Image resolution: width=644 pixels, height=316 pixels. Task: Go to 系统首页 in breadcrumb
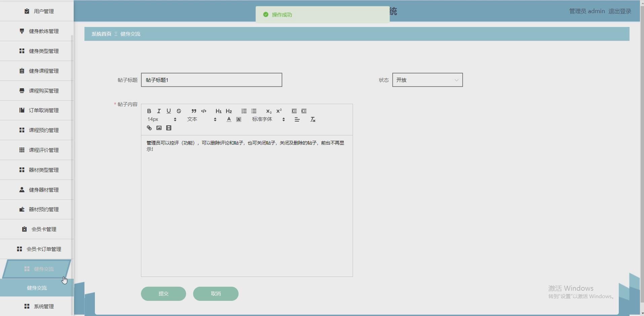[x=101, y=34]
